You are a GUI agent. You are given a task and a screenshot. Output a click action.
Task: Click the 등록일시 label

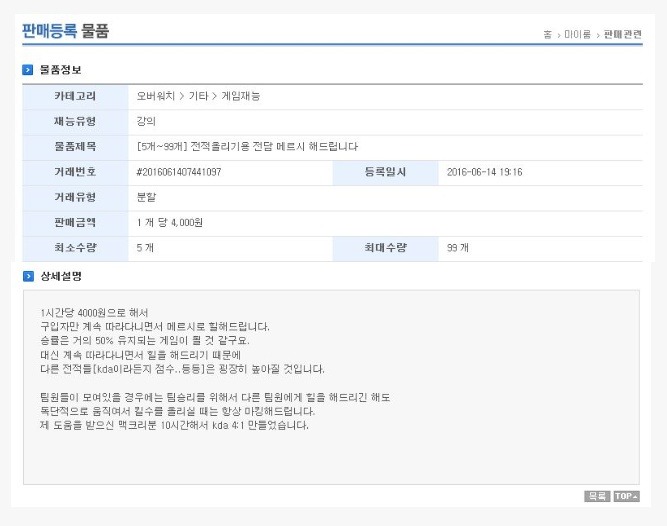coord(385,172)
